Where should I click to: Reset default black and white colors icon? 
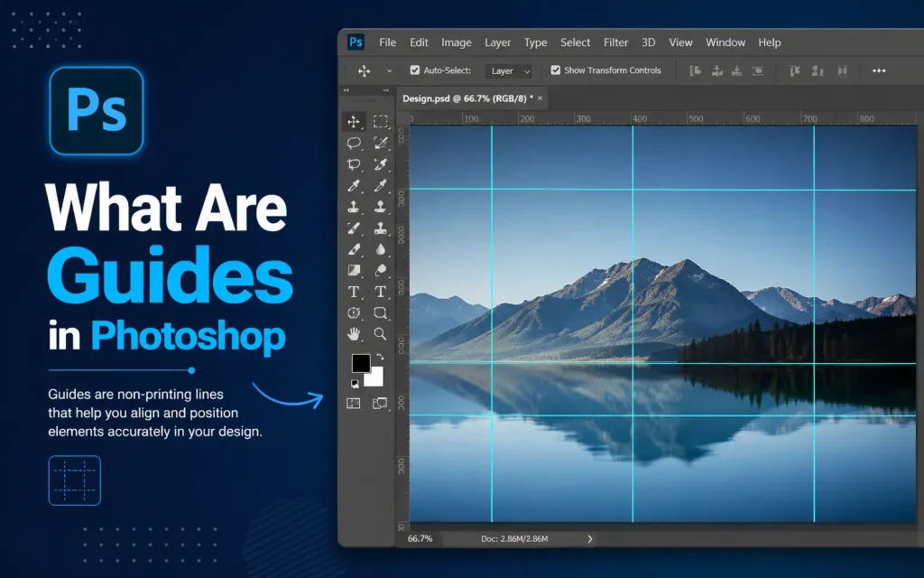click(355, 383)
